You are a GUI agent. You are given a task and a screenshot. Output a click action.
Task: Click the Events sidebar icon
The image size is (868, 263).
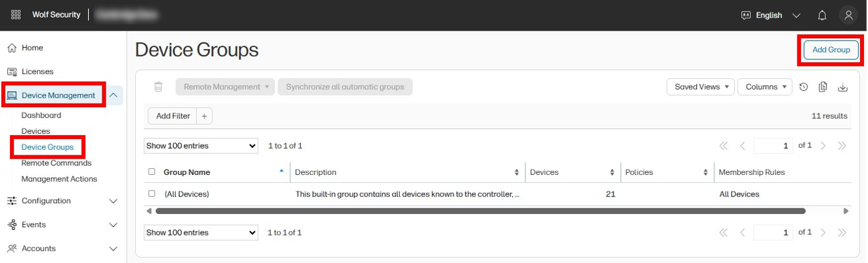coord(11,225)
